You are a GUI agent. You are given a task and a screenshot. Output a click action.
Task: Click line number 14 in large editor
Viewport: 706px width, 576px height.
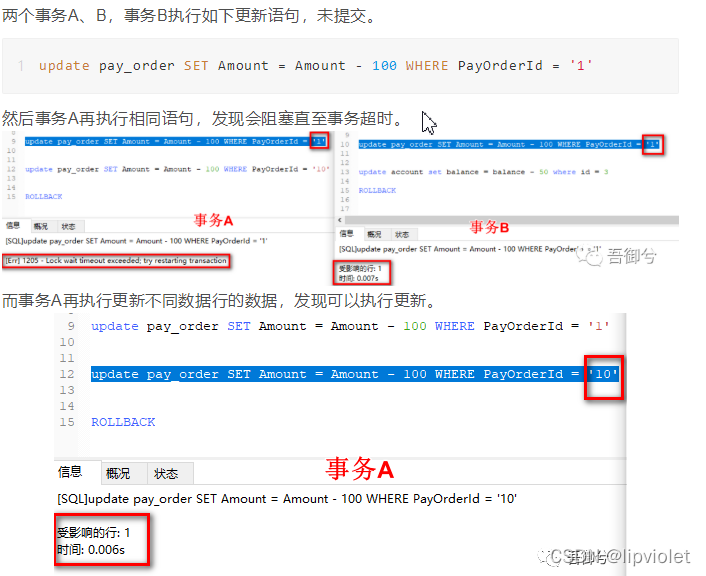tap(67, 406)
